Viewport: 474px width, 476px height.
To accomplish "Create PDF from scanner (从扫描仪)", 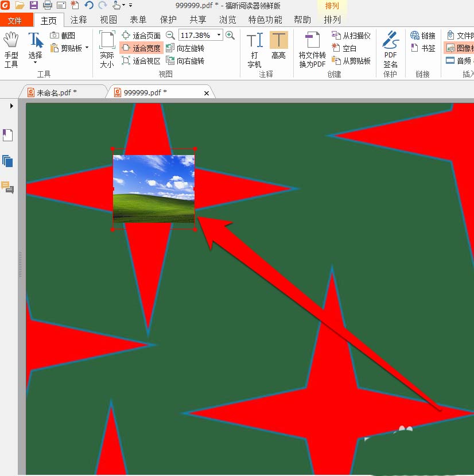I will [351, 35].
